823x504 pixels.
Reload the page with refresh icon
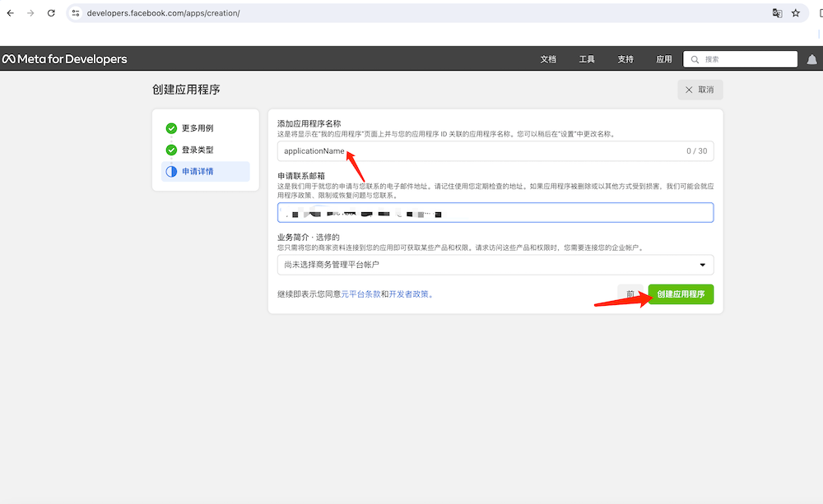coord(51,13)
